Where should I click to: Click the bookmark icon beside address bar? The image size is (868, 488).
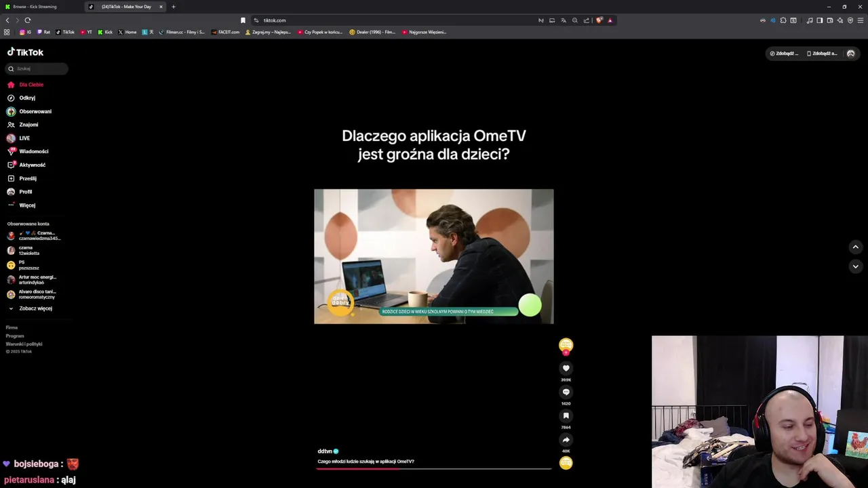(243, 20)
